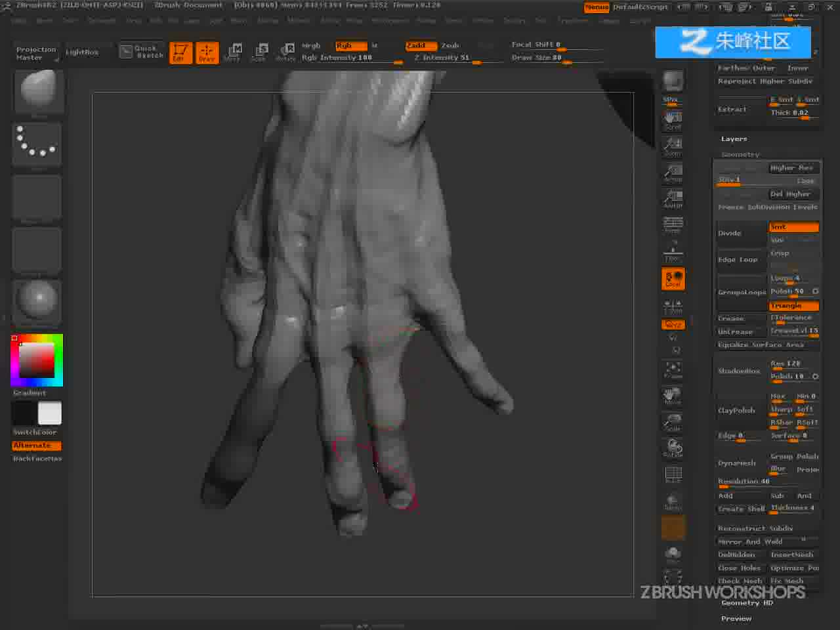Image resolution: width=840 pixels, height=630 pixels.
Task: Switch to Move transform mode
Action: [x=234, y=52]
